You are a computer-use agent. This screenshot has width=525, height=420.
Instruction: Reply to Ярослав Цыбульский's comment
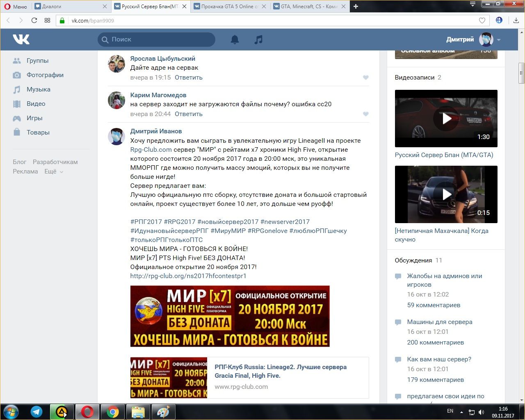(189, 78)
